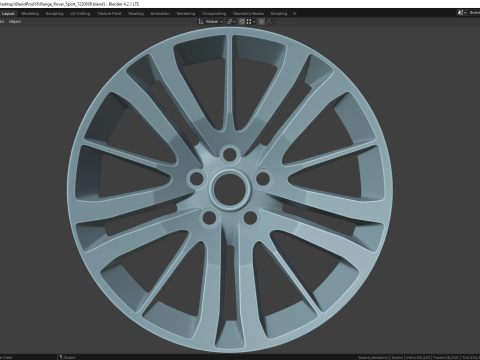
Task: Click the center hub hole of the wheel
Action: (x=230, y=189)
